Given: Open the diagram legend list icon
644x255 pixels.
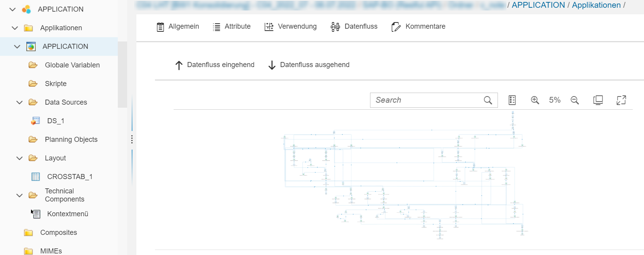Looking at the screenshot, I should (512, 100).
